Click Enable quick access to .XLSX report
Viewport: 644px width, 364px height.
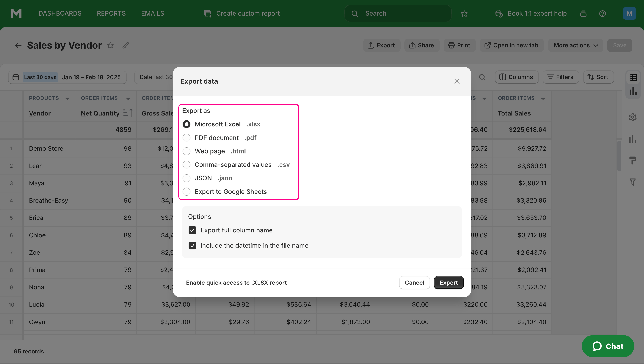pos(236,283)
